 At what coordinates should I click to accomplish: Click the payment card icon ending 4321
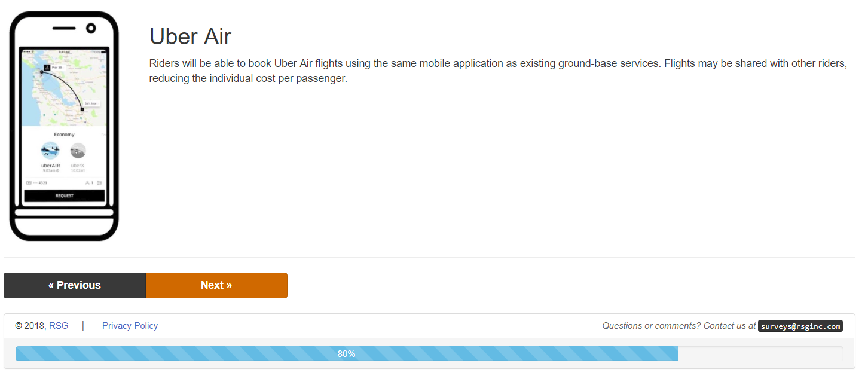[x=29, y=182]
